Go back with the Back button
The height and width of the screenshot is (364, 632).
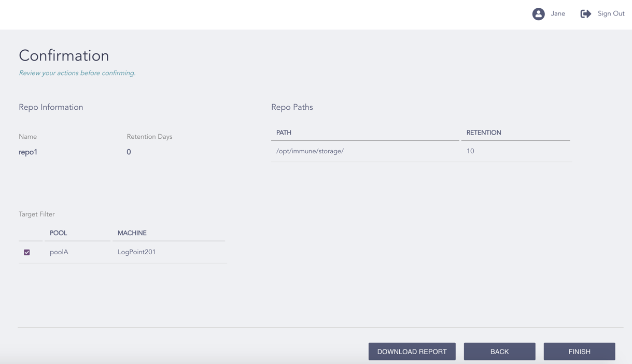(499, 352)
